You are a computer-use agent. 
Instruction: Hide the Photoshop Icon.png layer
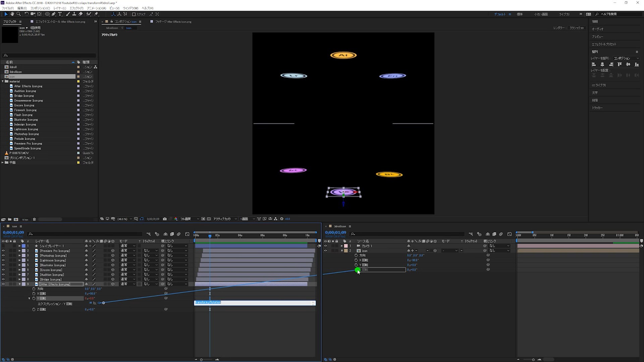[x=3, y=255]
